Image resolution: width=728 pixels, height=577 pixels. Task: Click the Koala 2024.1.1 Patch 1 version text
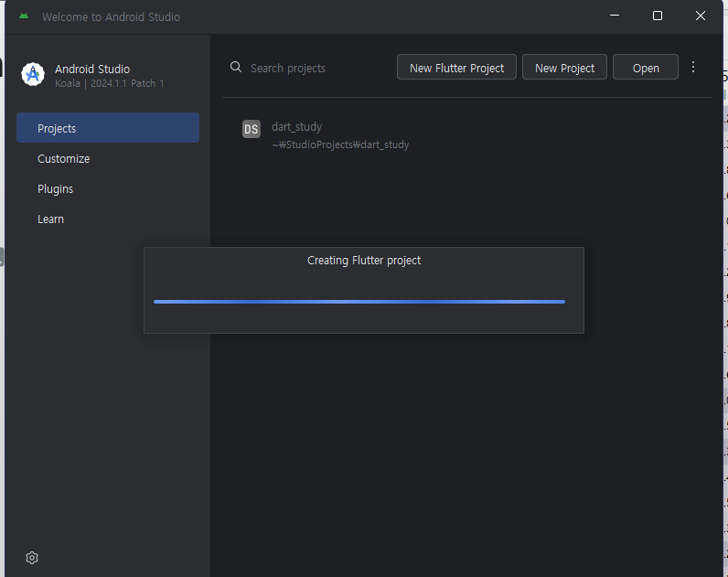pos(109,83)
